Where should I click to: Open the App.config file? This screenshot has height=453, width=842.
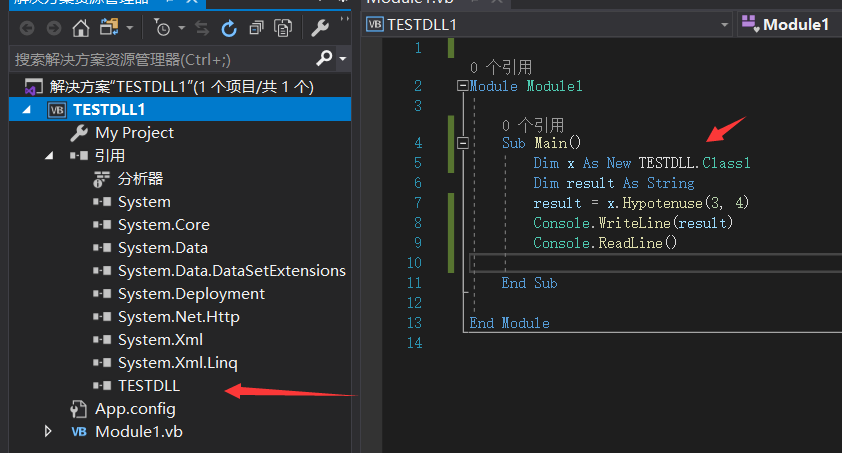pyautogui.click(x=135, y=409)
